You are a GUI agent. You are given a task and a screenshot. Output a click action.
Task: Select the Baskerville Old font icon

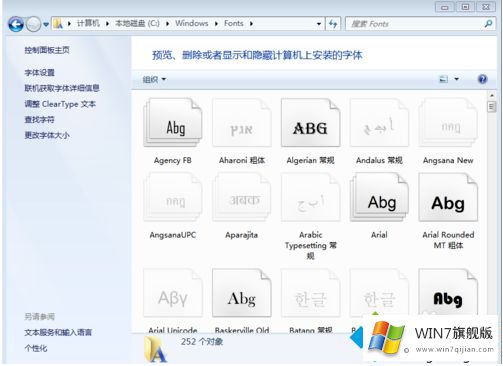click(242, 293)
